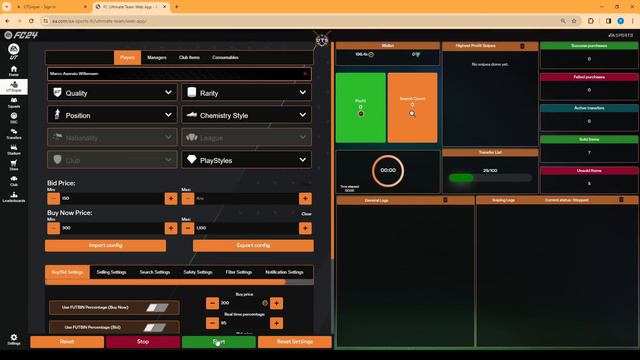Open the greyed Club filter dropdown
Viewport: 640px width, 360px height.
[x=112, y=160]
